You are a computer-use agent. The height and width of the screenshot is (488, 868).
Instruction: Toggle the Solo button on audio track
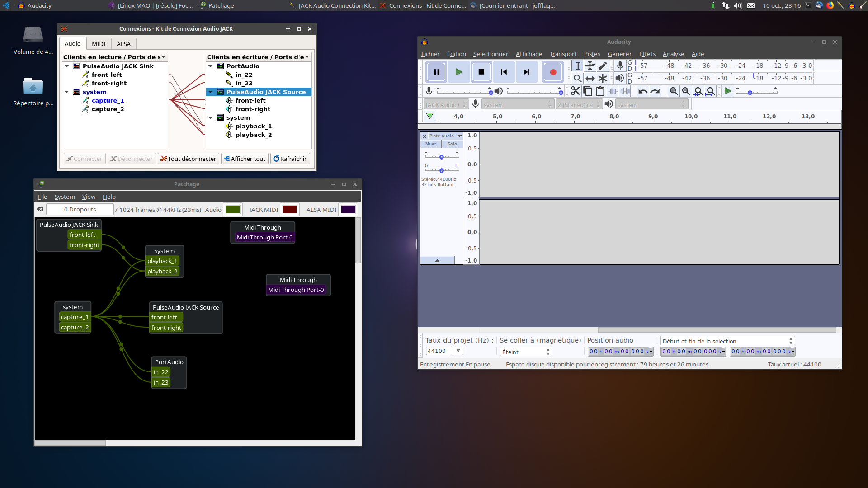point(452,144)
